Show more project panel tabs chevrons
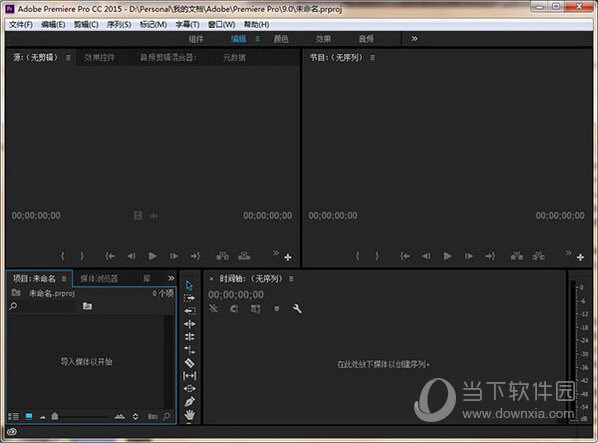598x443 pixels. tap(171, 278)
